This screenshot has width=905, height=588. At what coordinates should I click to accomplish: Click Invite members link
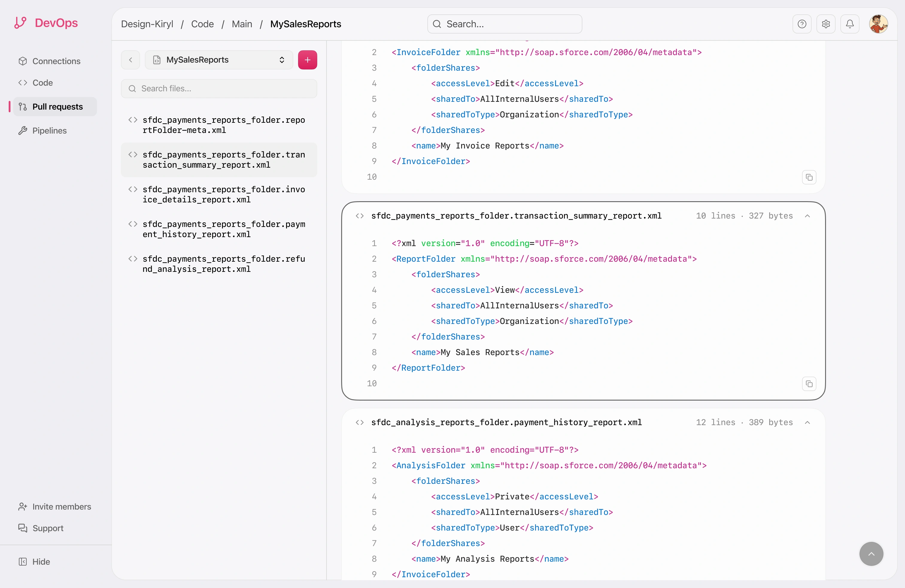[61, 507]
